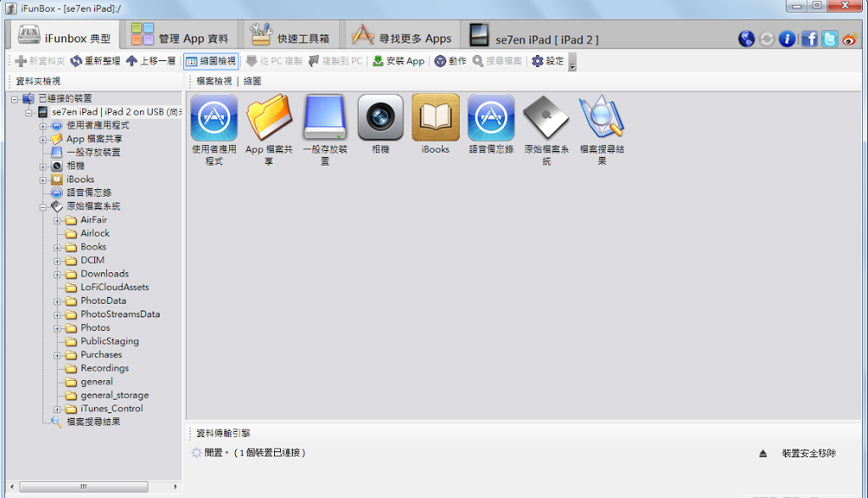868x498 pixels.
Task: Open the iBooks icon in the file panel
Action: 434,119
